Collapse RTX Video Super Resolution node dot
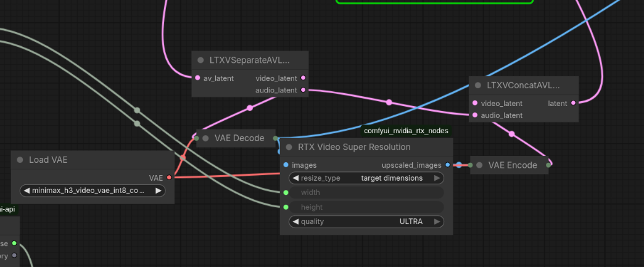Viewport: 644px width, 267px height. tap(289, 147)
